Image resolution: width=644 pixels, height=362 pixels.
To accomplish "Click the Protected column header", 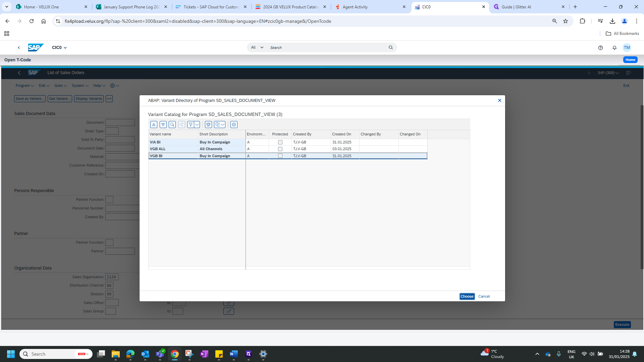I will [x=280, y=134].
